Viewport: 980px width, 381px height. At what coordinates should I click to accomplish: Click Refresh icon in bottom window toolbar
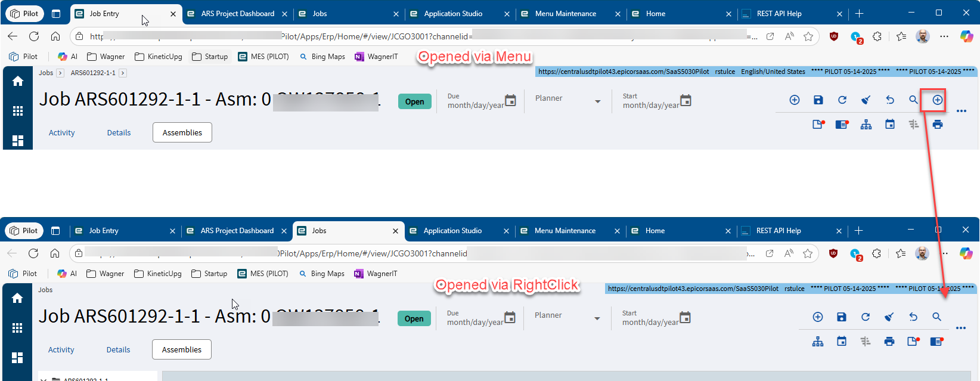866,317
